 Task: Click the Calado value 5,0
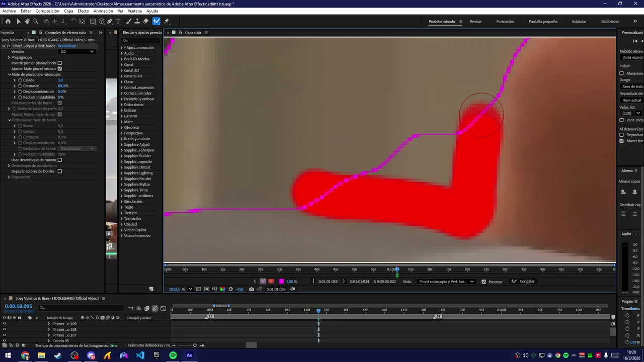60,80
